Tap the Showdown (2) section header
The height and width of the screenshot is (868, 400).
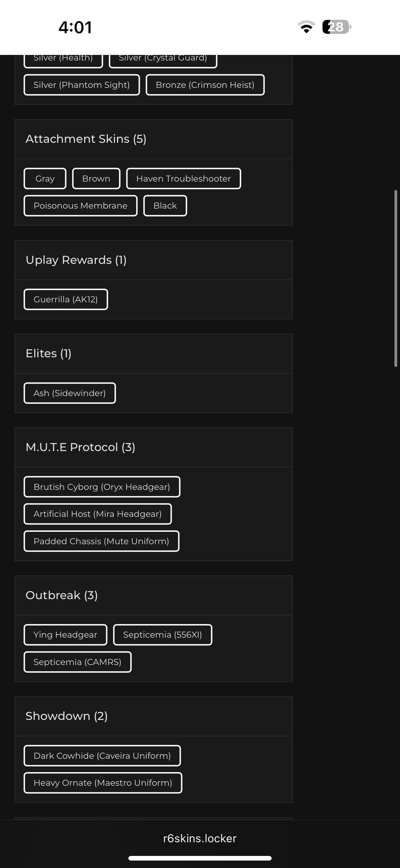coord(67,716)
